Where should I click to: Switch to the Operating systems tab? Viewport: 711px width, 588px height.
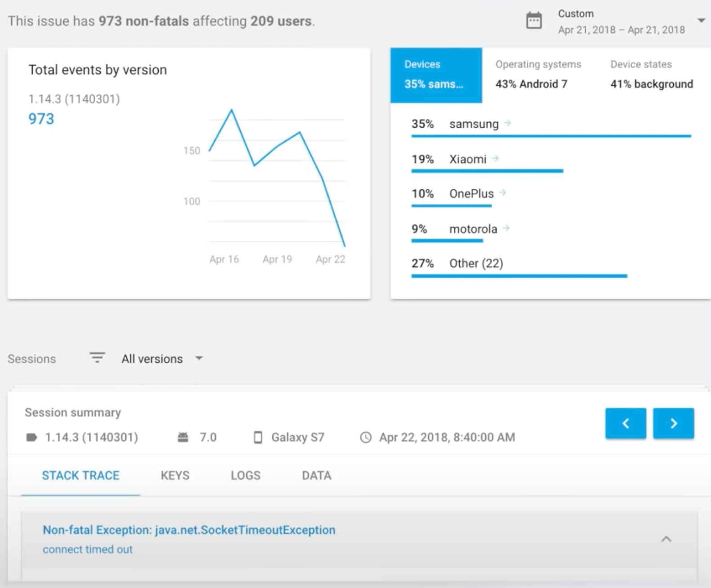pos(538,75)
